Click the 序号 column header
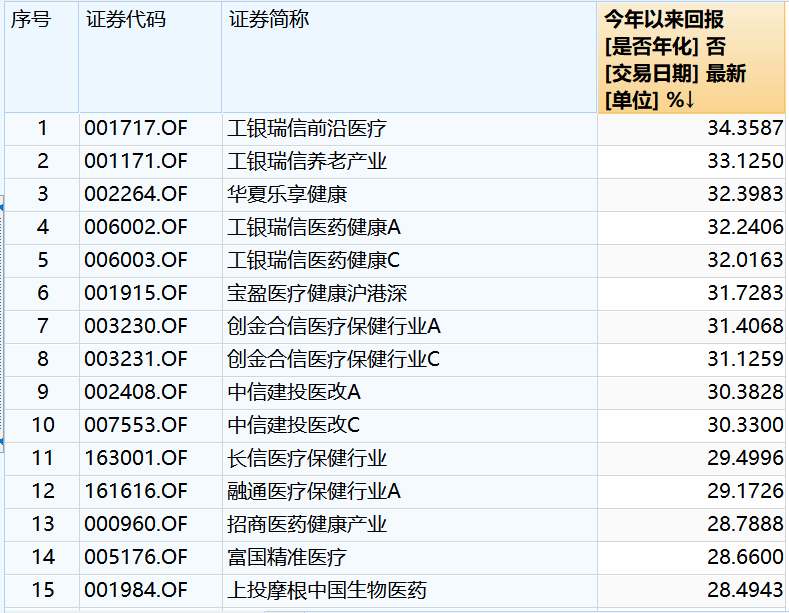789x613 pixels. pyautogui.click(x=42, y=57)
